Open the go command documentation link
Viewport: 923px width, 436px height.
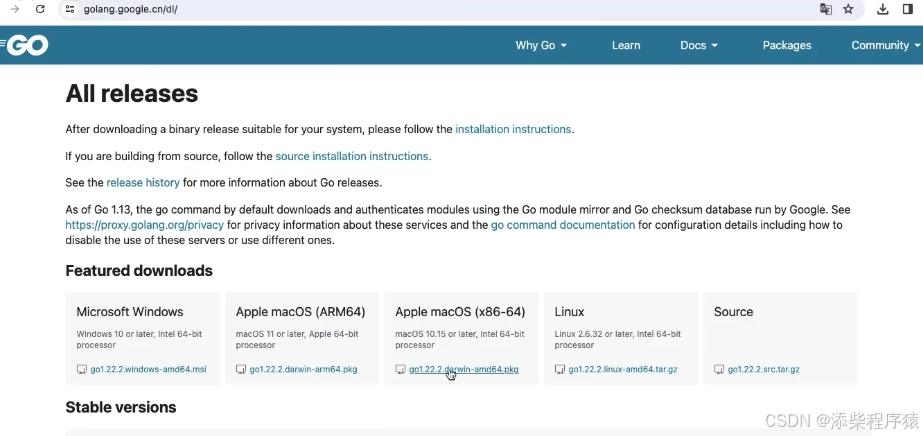[563, 225]
